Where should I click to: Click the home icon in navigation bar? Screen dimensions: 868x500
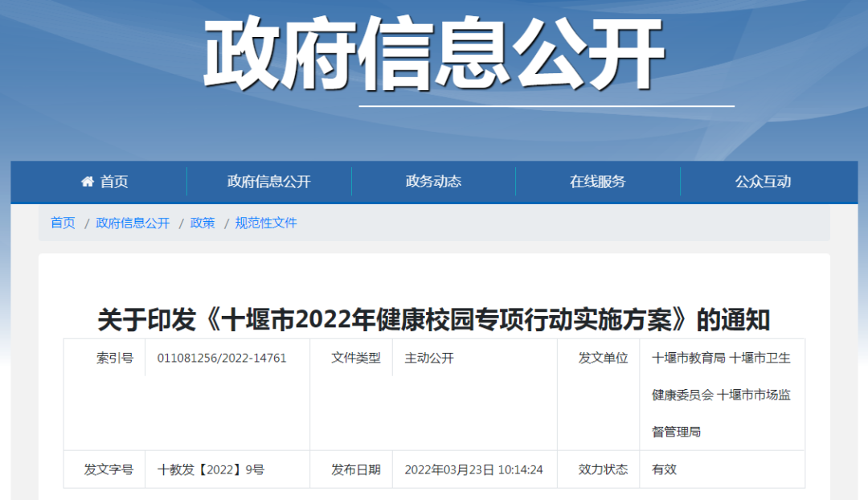88,181
